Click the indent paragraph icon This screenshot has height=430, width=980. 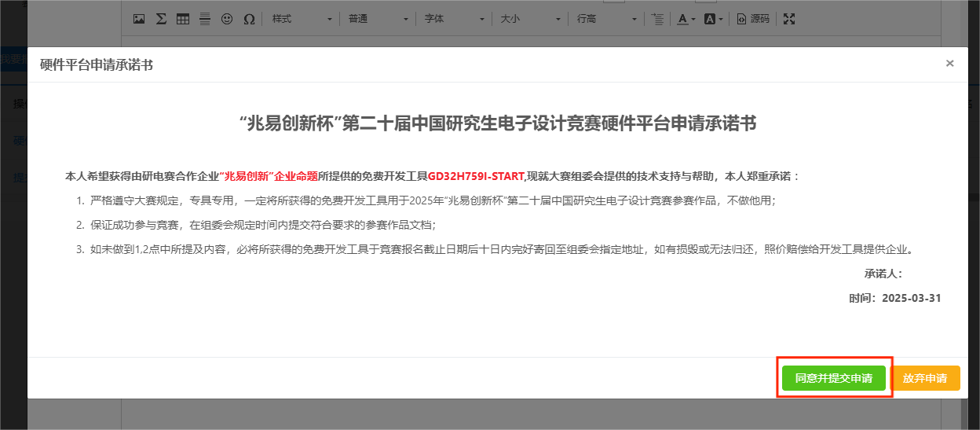pyautogui.click(x=659, y=19)
